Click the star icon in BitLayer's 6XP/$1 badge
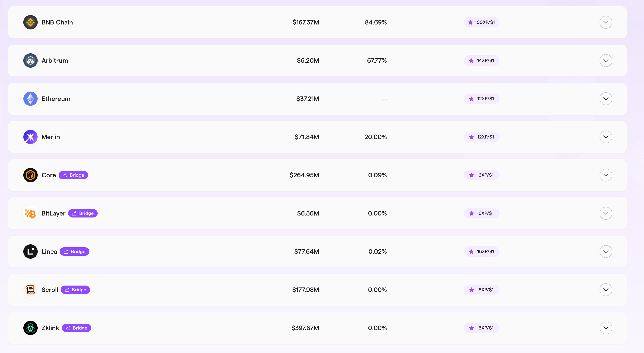The width and height of the screenshot is (644, 353). coord(472,213)
